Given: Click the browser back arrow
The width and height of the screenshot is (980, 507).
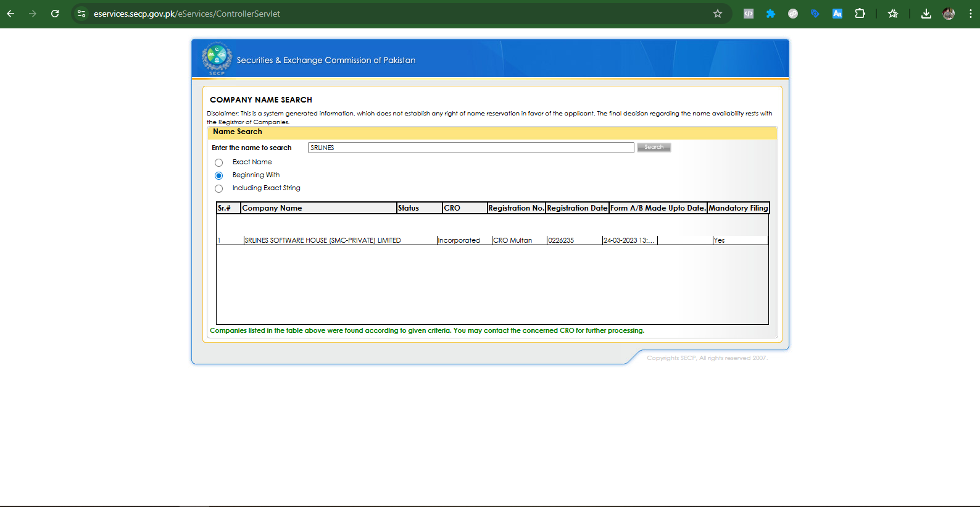Looking at the screenshot, I should point(10,14).
